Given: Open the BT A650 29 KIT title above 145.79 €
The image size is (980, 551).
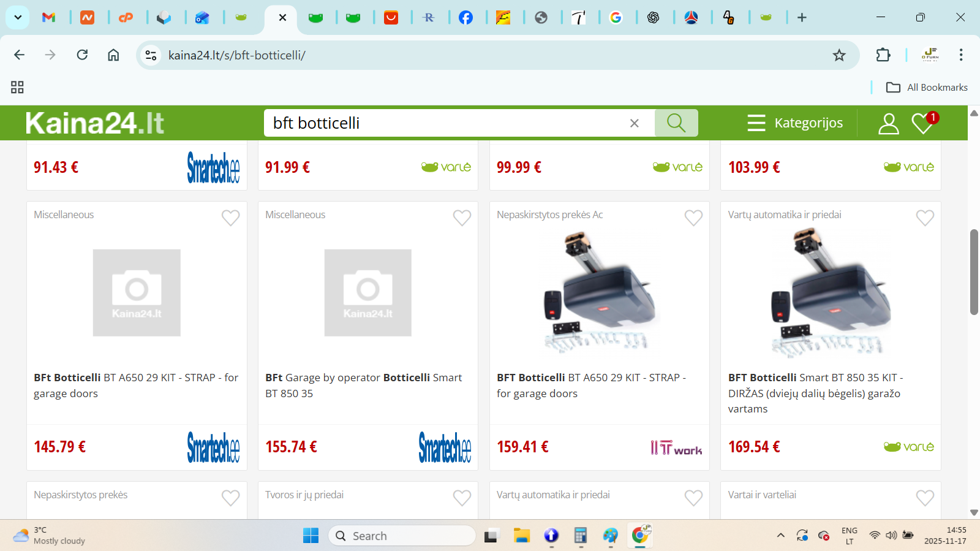Looking at the screenshot, I should [136, 386].
